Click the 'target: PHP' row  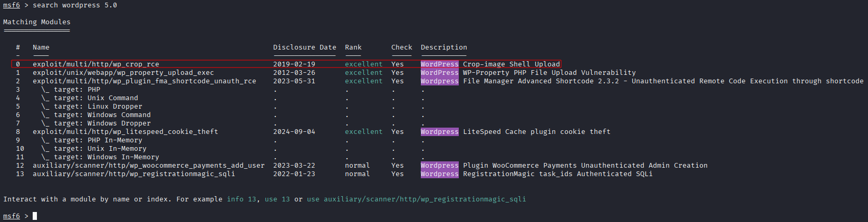click(x=71, y=90)
